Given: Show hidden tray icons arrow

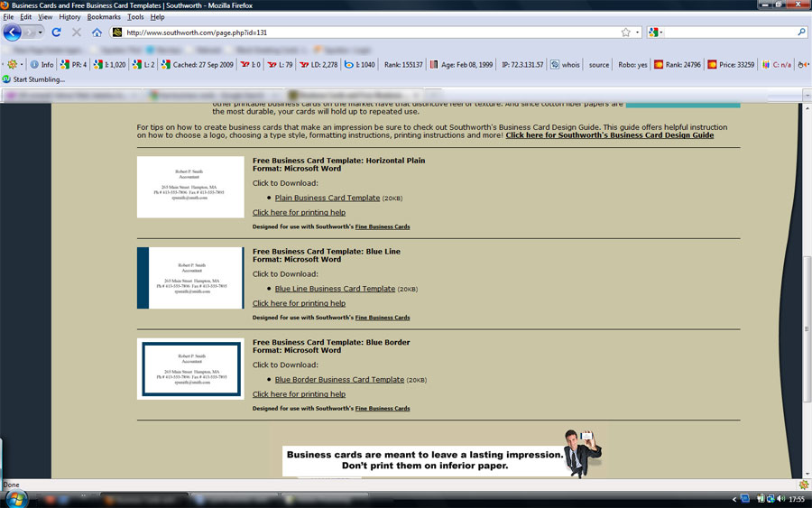Looking at the screenshot, I should pyautogui.click(x=734, y=499).
